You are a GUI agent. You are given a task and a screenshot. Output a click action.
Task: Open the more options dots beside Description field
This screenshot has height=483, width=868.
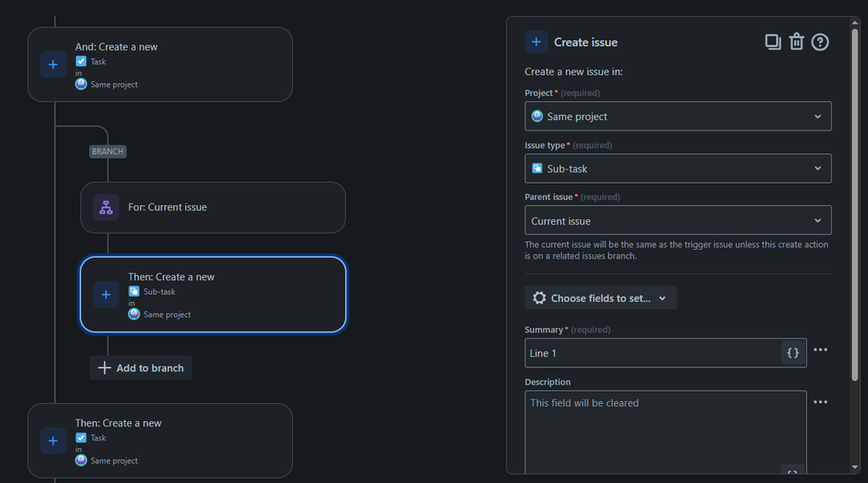pyautogui.click(x=820, y=402)
